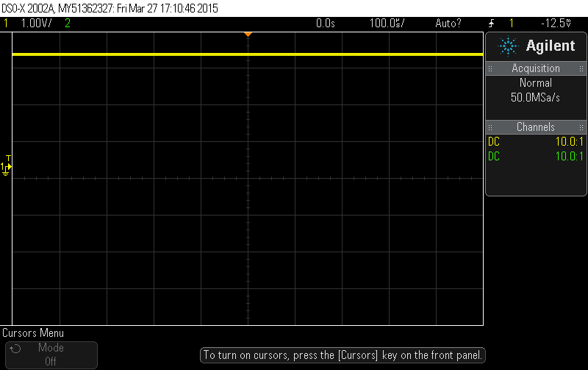Click the 0.0s time delay value
The image size is (588, 370).
[325, 24]
